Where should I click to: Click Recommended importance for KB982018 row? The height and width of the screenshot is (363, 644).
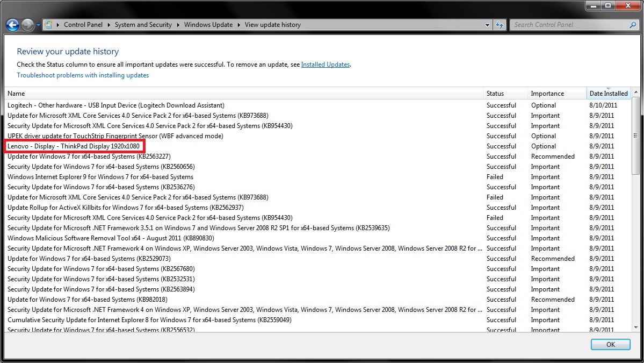point(552,300)
